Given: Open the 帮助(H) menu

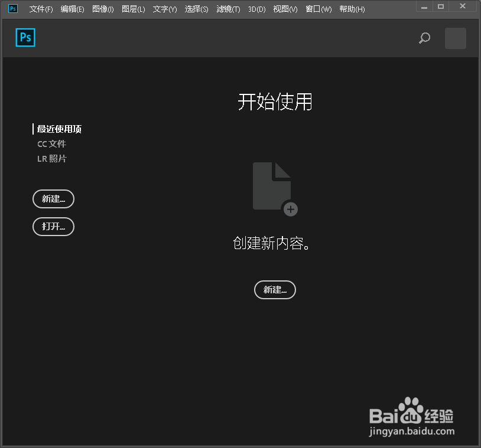Looking at the screenshot, I should coord(351,9).
